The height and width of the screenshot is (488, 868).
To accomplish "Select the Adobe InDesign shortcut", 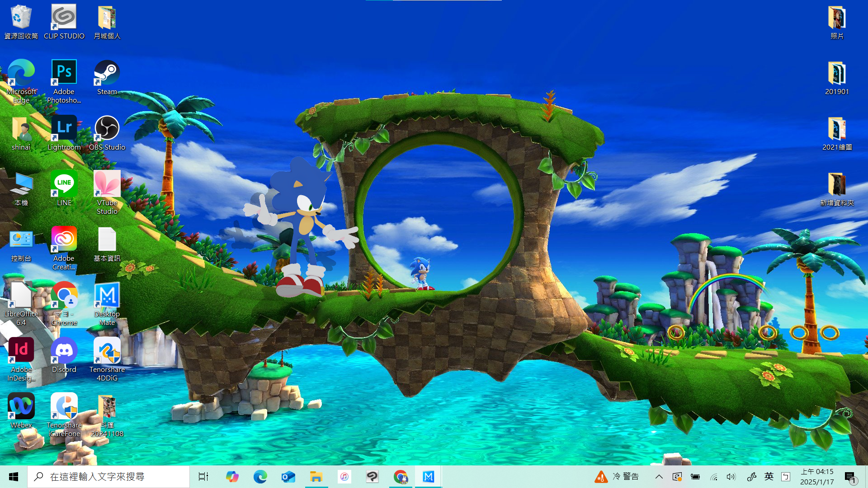I will (x=21, y=359).
